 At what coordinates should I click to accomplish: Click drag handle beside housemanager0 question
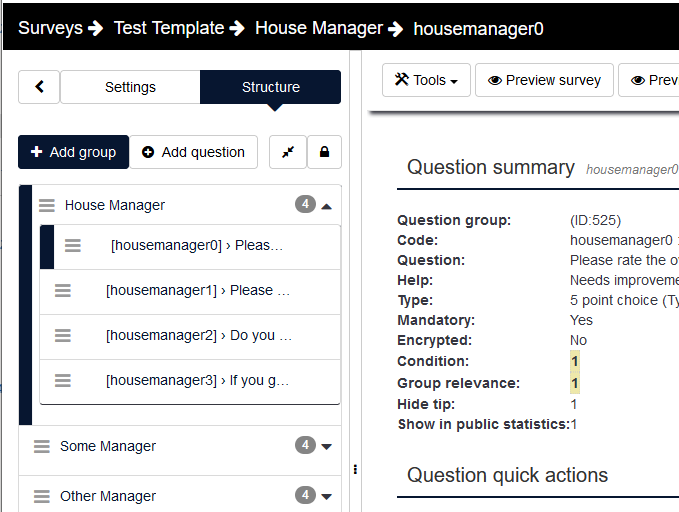73,245
